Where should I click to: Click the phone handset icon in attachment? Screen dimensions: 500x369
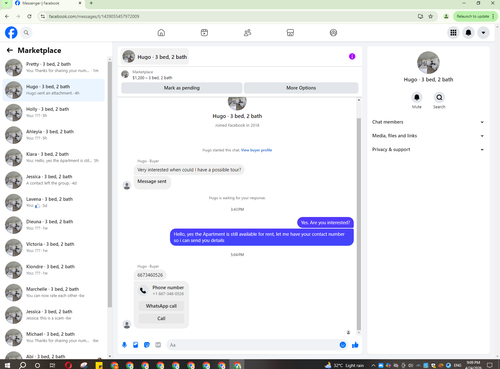point(143,290)
